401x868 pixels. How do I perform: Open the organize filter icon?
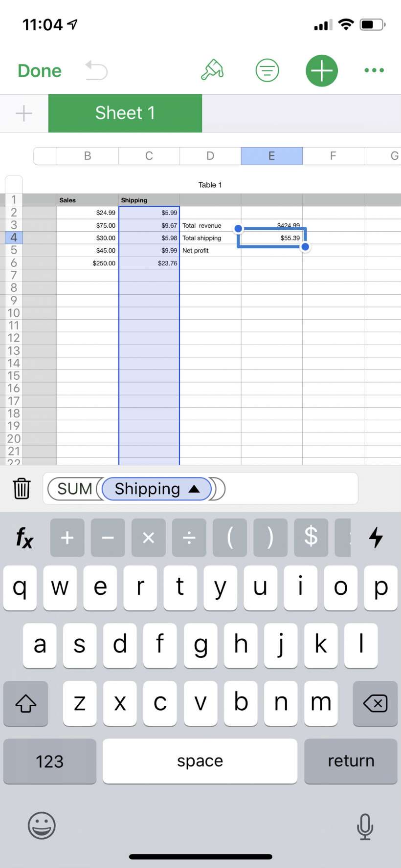pos(267,70)
